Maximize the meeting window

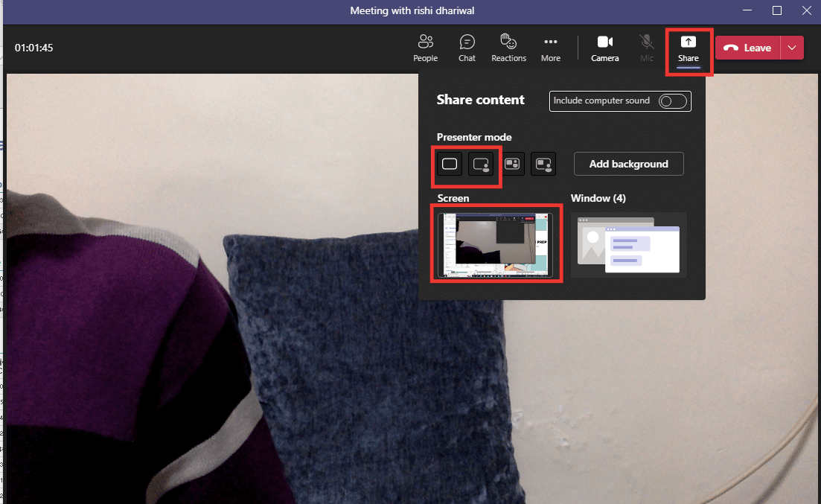(x=776, y=10)
